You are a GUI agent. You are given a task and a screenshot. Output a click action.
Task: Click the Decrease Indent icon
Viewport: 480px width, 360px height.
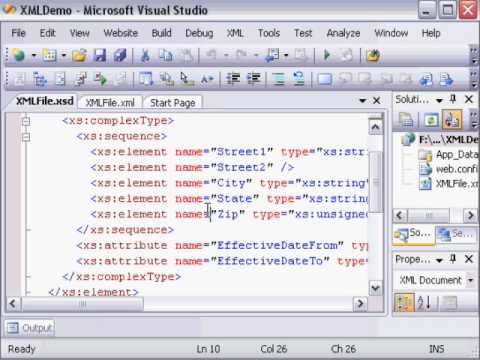233,79
